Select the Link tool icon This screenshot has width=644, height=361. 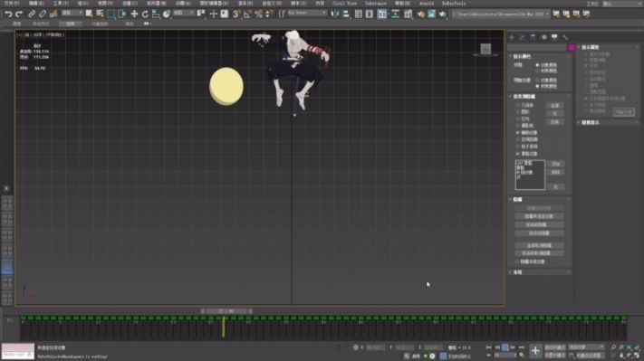(x=32, y=14)
